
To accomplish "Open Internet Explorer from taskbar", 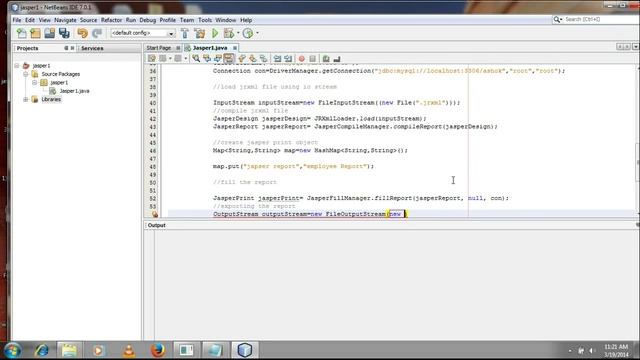I will [x=42, y=350].
